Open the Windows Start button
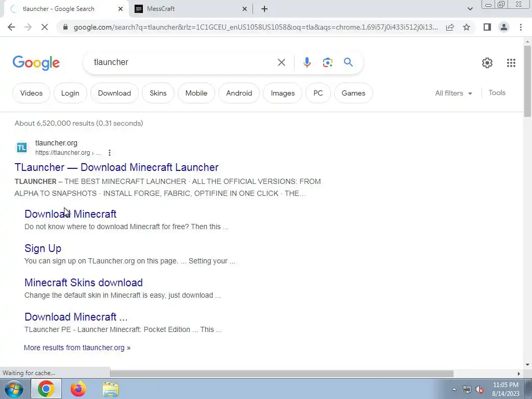The width and height of the screenshot is (532, 399). pos(14,389)
